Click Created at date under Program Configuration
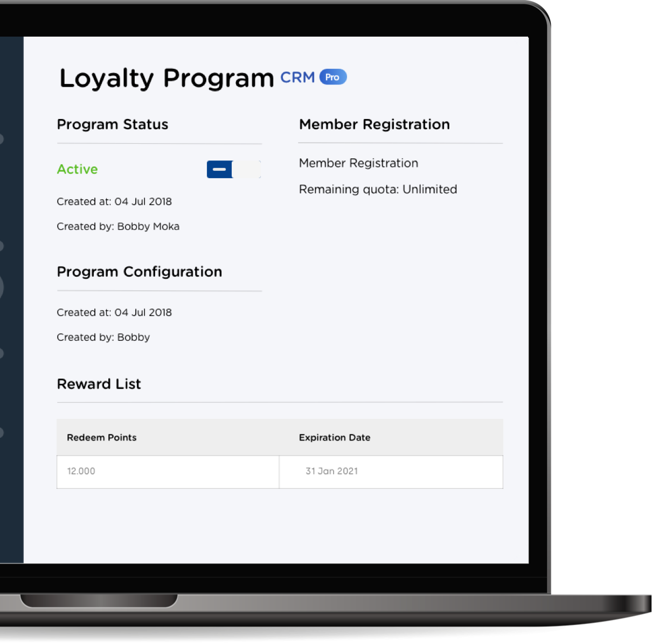Viewport: 652px width, 644px height. point(114,313)
